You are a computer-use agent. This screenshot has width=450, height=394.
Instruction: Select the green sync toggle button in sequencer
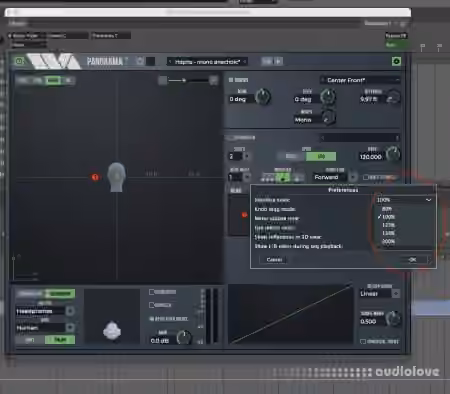pyautogui.click(x=321, y=156)
